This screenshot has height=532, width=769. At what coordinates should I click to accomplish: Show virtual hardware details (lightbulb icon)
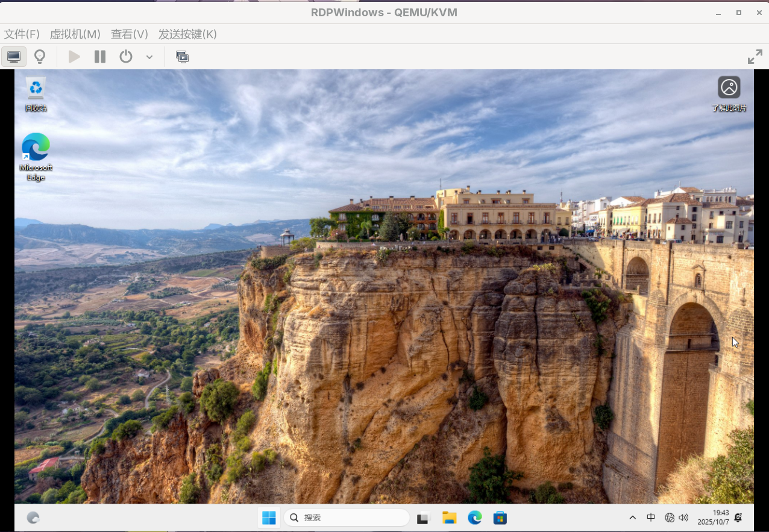[x=40, y=57]
